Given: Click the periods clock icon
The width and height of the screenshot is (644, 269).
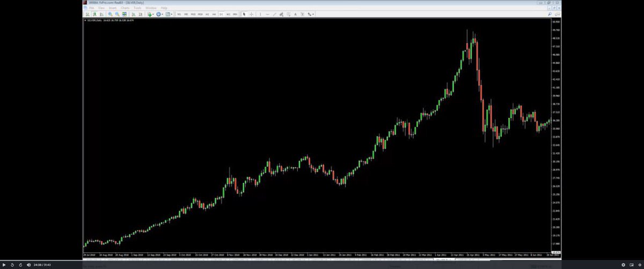Looking at the screenshot, I should [x=158, y=14].
